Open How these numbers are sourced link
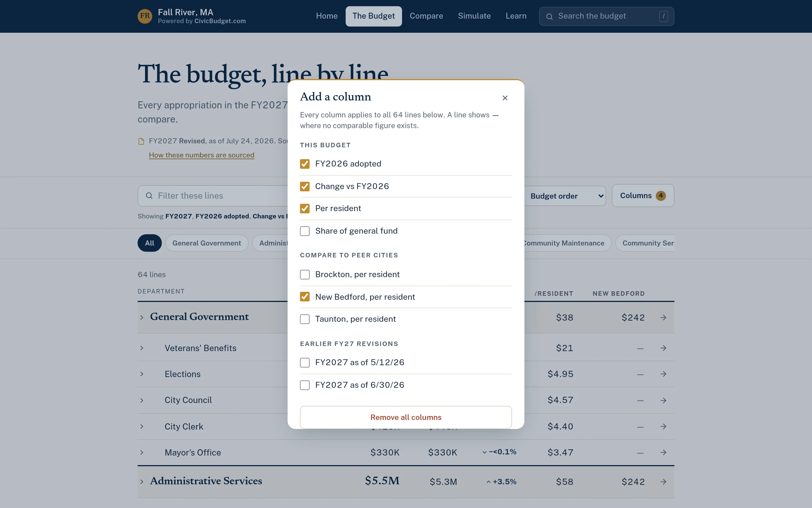 pyautogui.click(x=202, y=155)
